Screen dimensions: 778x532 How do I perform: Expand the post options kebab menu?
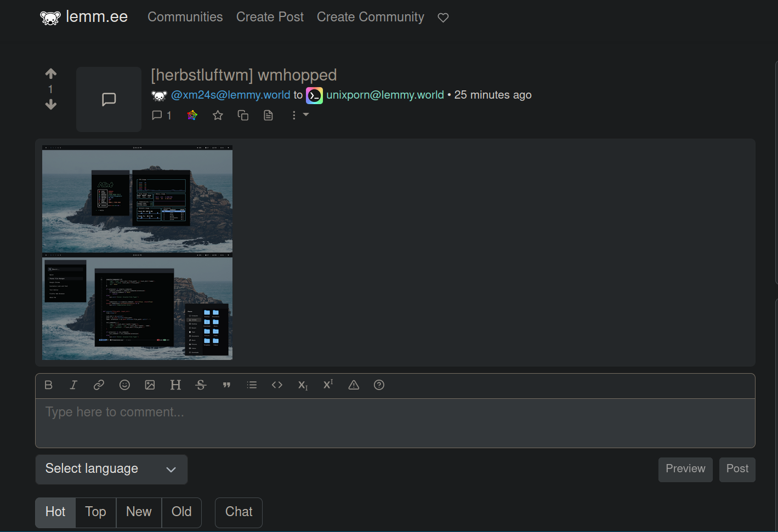tap(294, 115)
